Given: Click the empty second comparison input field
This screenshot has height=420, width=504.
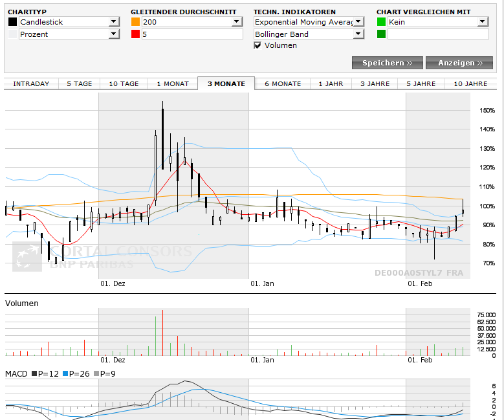Looking at the screenshot, I should pos(438,34).
